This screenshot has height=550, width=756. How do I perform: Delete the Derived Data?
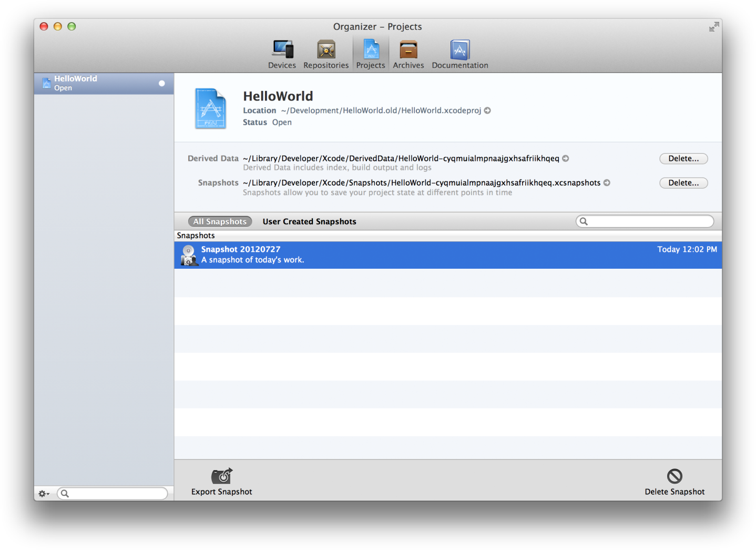683,159
